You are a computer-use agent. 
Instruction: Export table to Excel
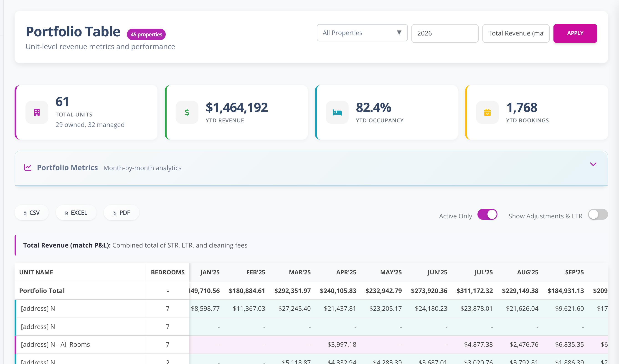[76, 213]
